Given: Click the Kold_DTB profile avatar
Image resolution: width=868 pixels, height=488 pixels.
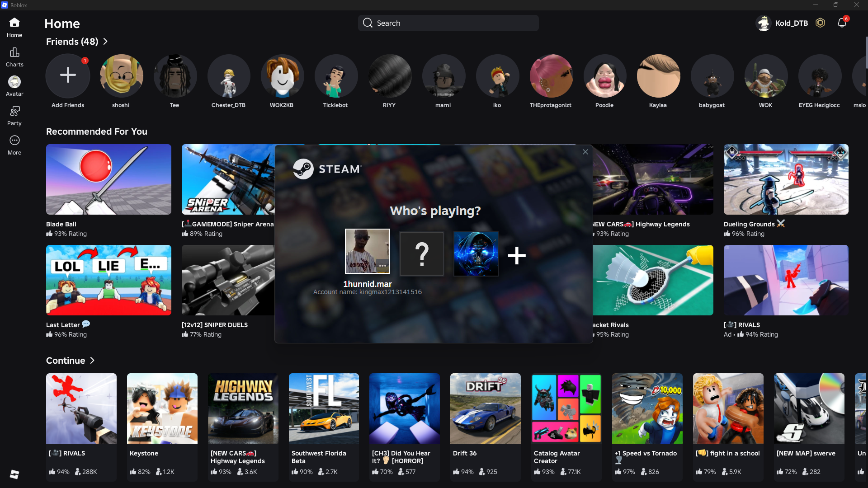Looking at the screenshot, I should click(x=764, y=23).
